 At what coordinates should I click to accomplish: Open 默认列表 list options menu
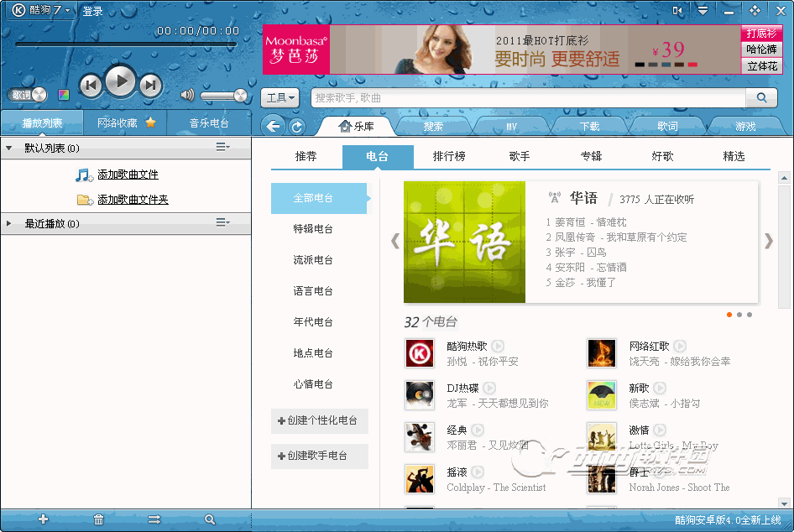(222, 147)
